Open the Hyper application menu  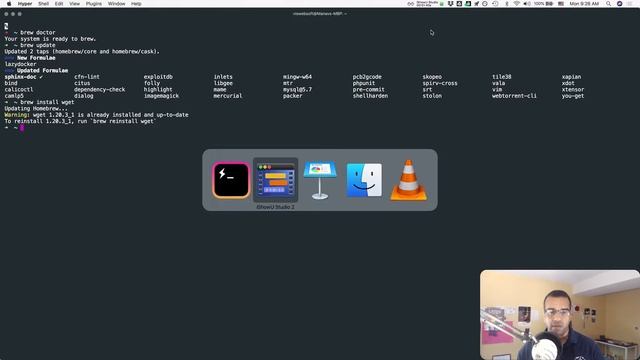(25, 4)
